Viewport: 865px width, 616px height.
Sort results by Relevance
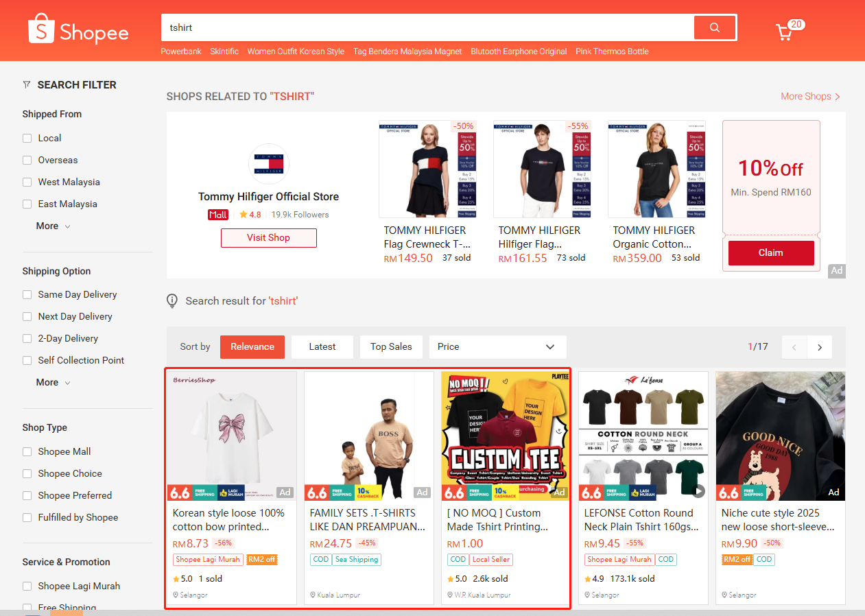[252, 347]
